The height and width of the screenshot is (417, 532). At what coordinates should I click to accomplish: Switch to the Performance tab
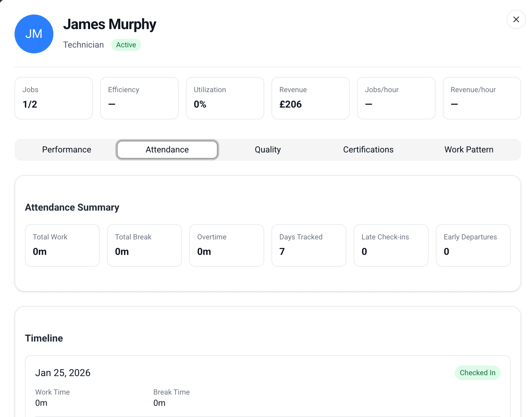(66, 149)
